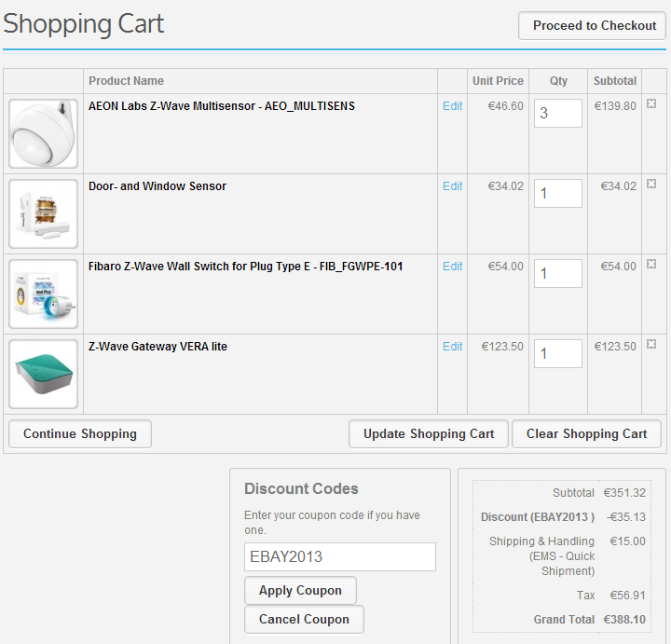Select the -€35.13 discount amount
The width and height of the screenshot is (671, 644).
click(x=625, y=517)
